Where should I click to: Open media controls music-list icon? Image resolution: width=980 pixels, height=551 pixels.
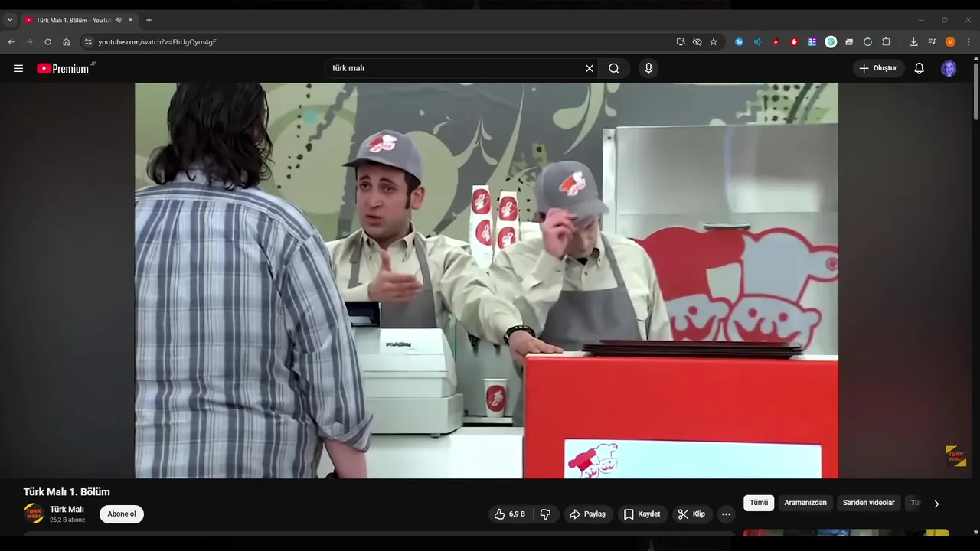click(x=932, y=42)
